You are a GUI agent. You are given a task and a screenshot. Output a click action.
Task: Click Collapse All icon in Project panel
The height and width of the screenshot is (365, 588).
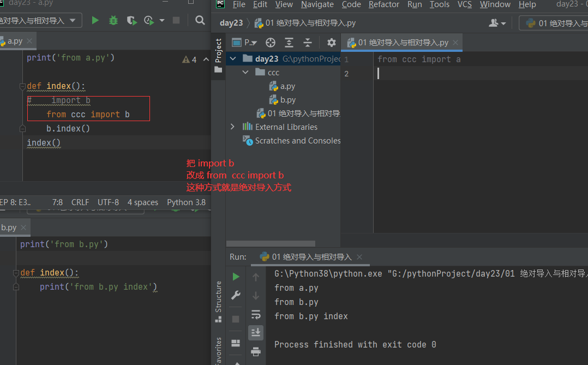pos(308,43)
